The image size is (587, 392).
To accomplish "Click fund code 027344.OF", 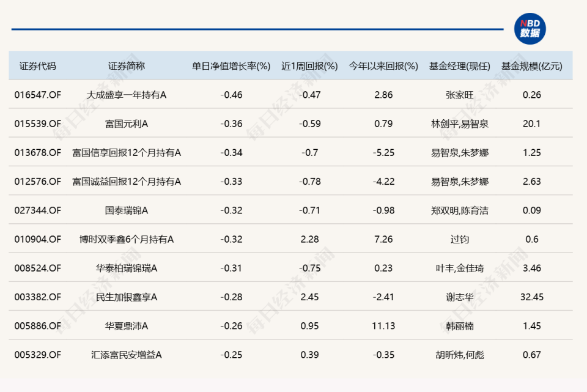I will click(38, 210).
